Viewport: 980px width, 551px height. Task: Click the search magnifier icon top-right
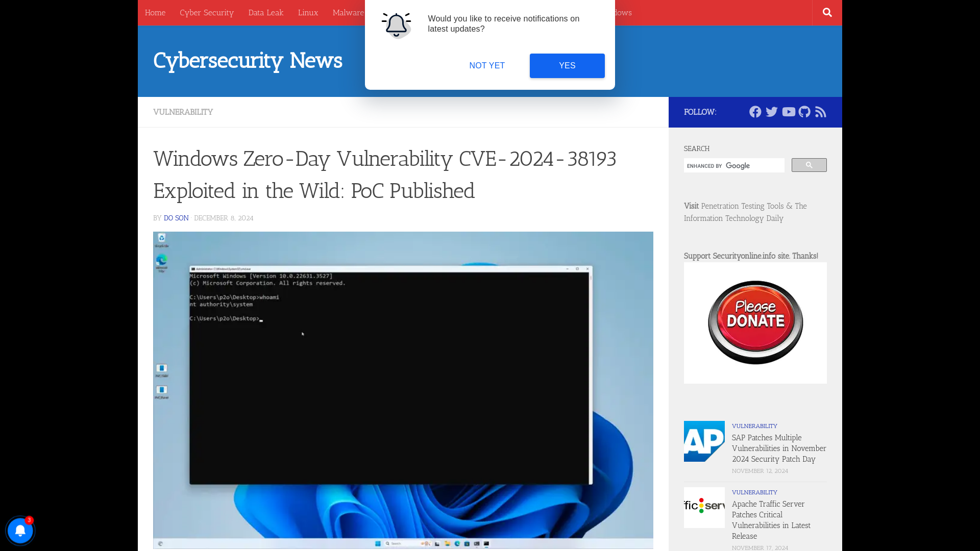click(x=826, y=13)
